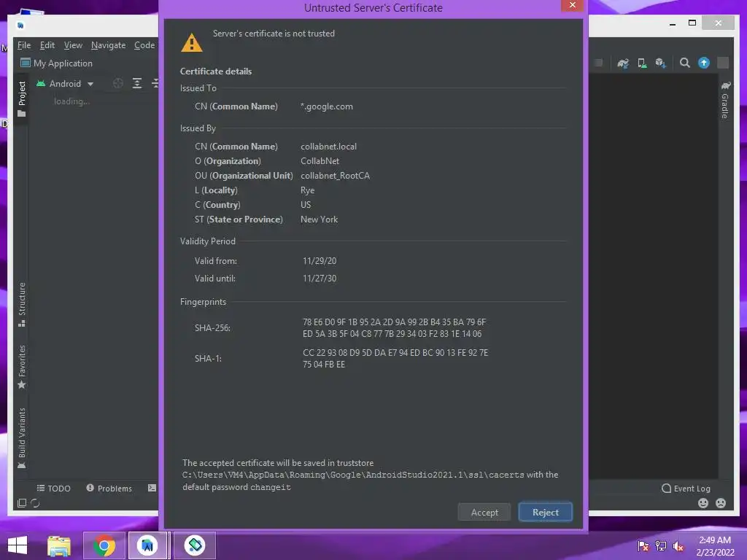This screenshot has height=560, width=747.
Task: Open the Code menu in Android Studio
Action: point(144,45)
